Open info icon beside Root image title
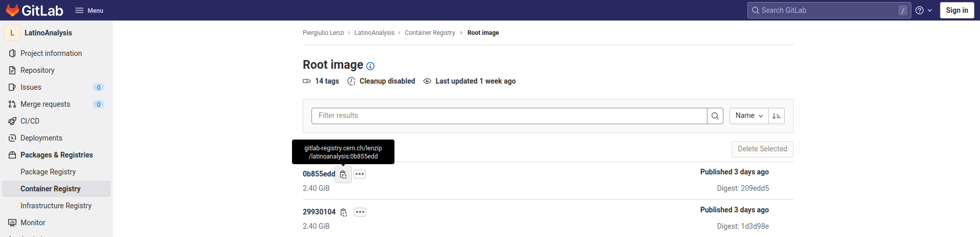The height and width of the screenshot is (237, 980). click(370, 66)
